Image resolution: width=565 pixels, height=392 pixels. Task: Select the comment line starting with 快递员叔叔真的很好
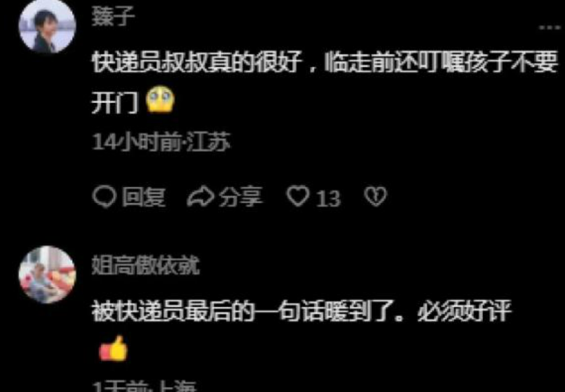tap(325, 62)
